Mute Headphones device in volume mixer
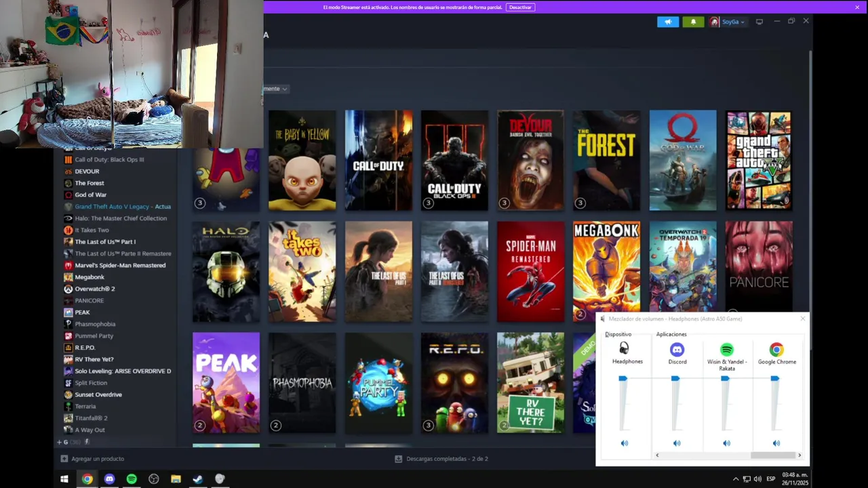868x488 pixels. [625, 443]
